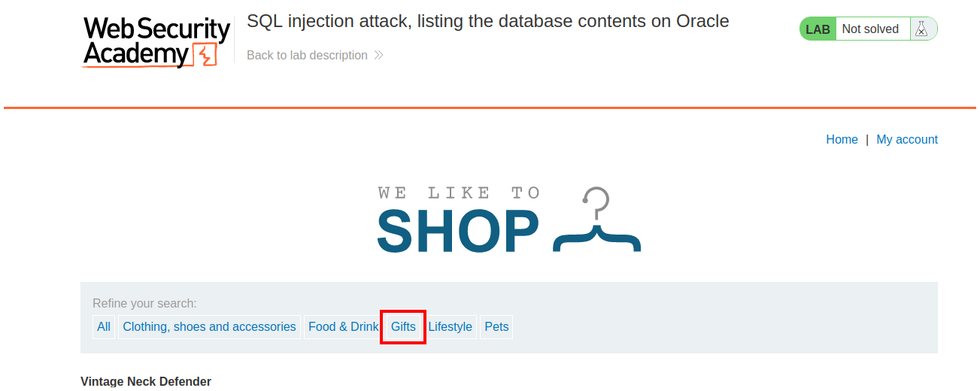Viewport: 980px width, 391px height.
Task: Click the orange lightning bolt logo icon
Action: click(205, 55)
